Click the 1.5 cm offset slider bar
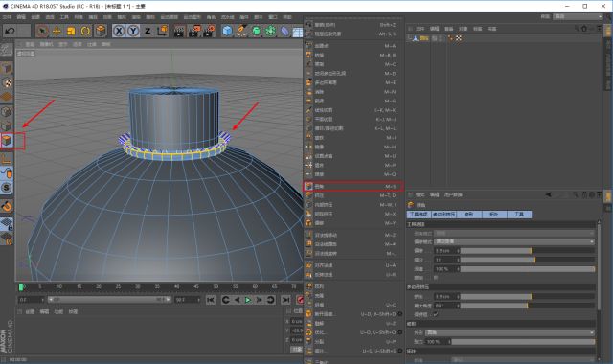Viewport: 613px width, 364px height. (528, 251)
